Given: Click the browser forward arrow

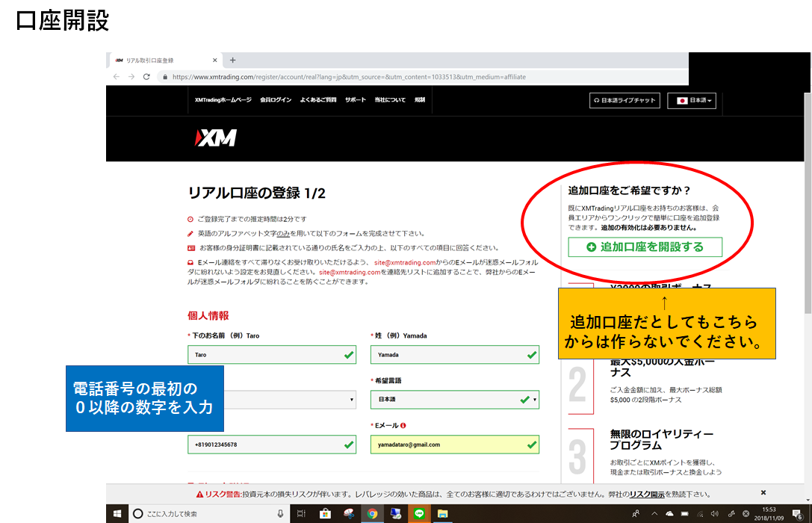Looking at the screenshot, I should point(131,77).
